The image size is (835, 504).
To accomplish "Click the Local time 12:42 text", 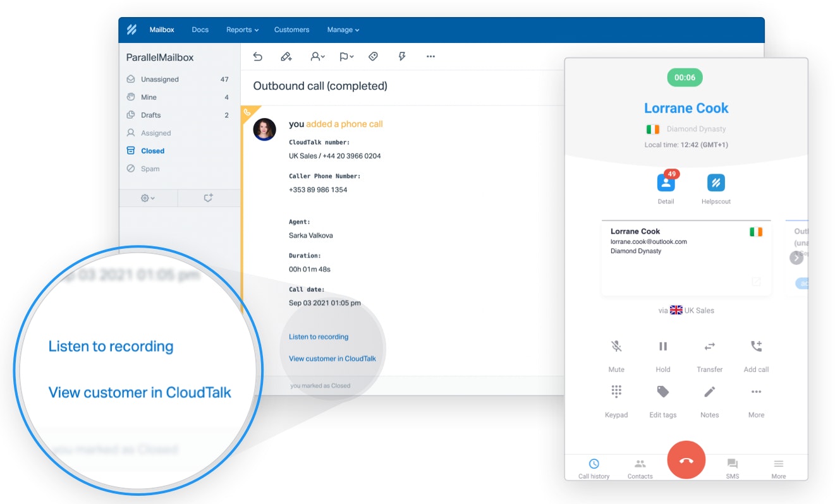I will pos(686,145).
